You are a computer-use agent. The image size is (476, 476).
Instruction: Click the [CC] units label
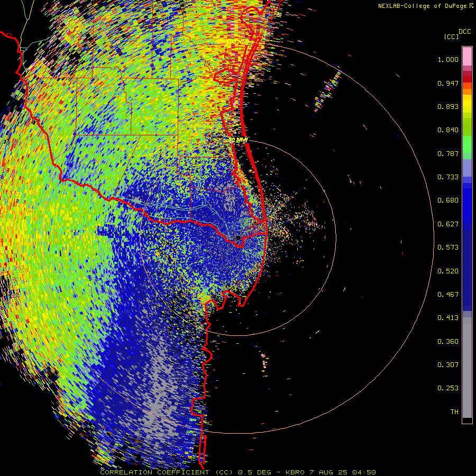452,36
